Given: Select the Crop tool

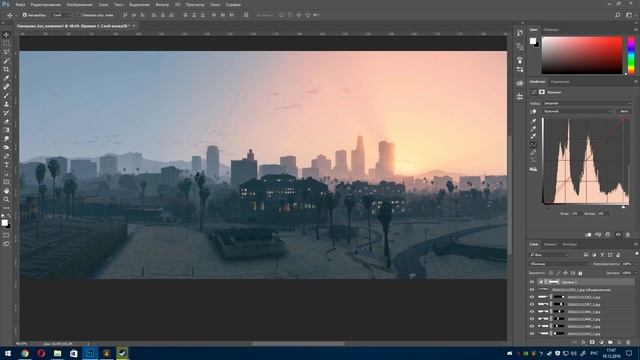Looking at the screenshot, I should click(6, 69).
